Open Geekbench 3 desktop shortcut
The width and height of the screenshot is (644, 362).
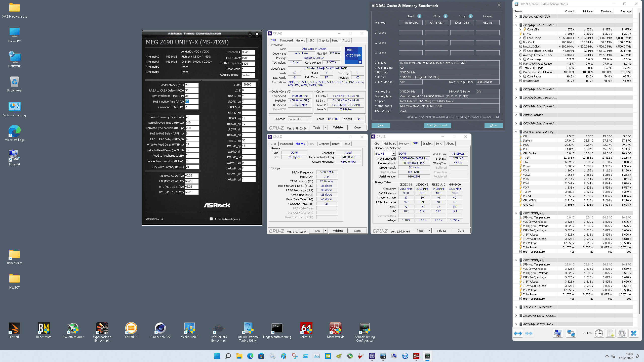click(x=189, y=331)
